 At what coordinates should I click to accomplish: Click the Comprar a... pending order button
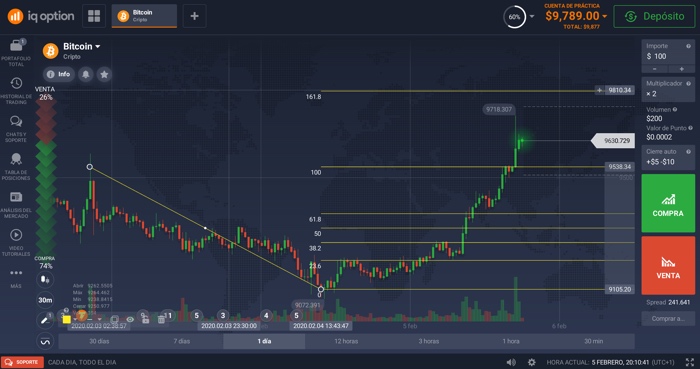[668, 319]
